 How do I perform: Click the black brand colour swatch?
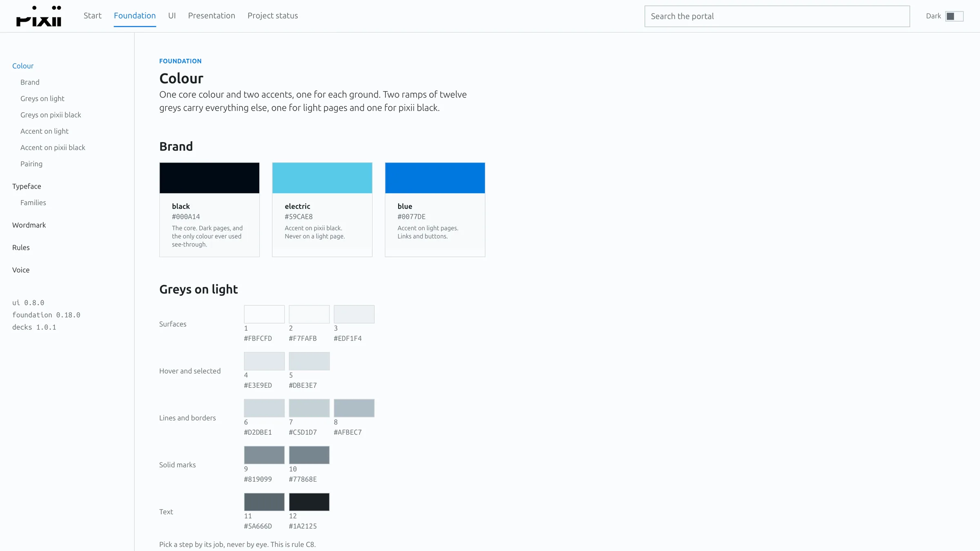[209, 178]
